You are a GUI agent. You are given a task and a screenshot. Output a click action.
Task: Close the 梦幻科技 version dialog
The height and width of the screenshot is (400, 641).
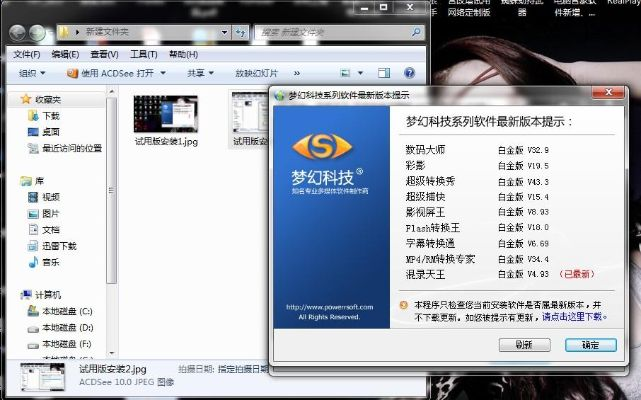[608, 92]
